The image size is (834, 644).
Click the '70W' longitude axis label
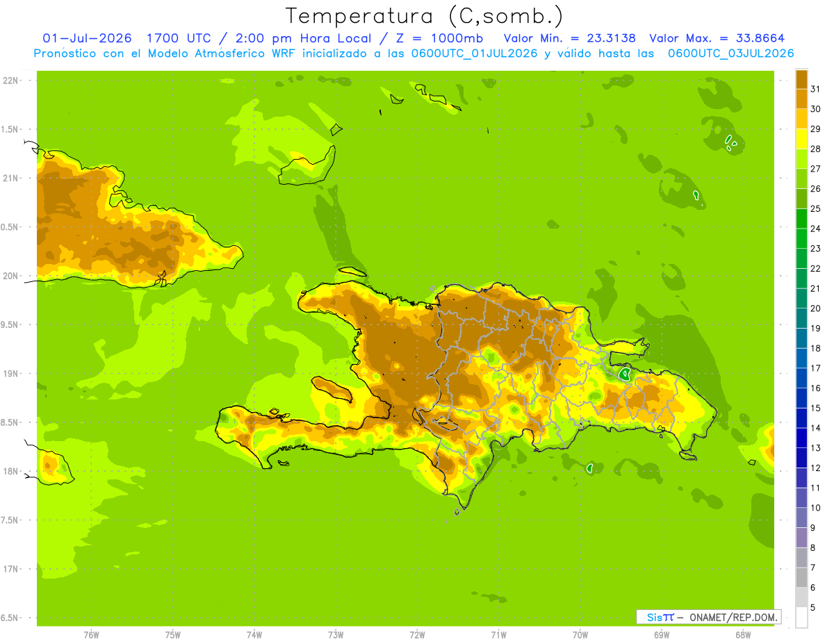pos(580,634)
